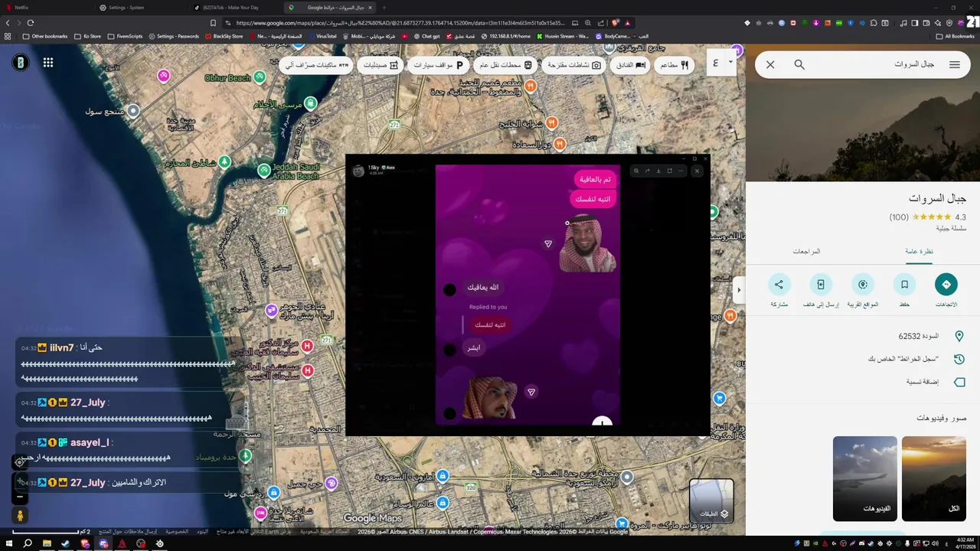
Task: Open Google apps grid icon
Action: 48,63
